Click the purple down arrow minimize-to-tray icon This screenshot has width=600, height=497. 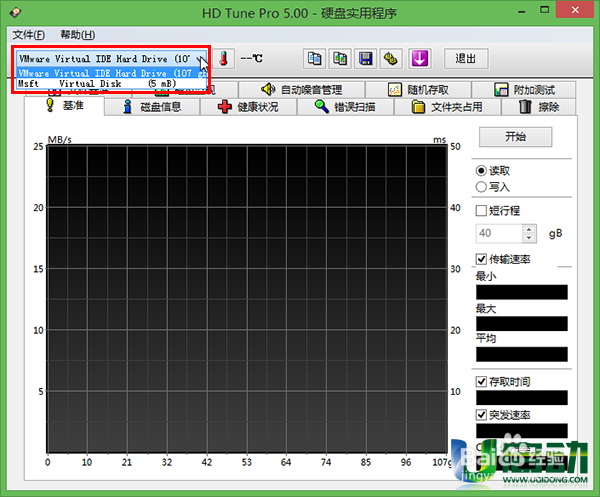pos(420,59)
